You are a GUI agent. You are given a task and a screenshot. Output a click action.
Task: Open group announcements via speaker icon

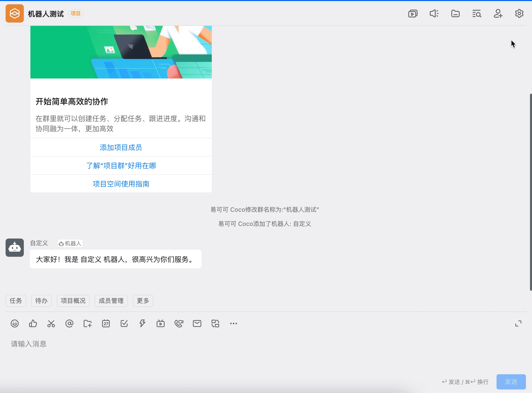point(434,13)
